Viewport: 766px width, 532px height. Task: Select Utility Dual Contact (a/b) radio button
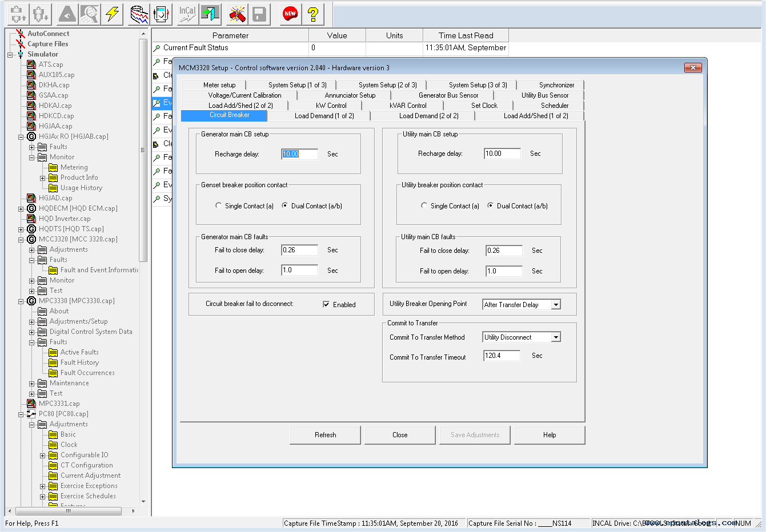(490, 205)
